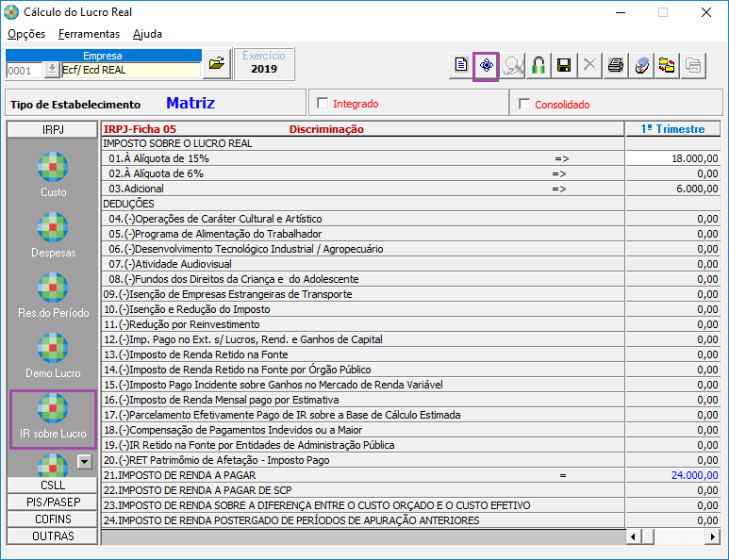Click right arrow of horizontal scrollbar
The image size is (729, 560).
click(713, 536)
